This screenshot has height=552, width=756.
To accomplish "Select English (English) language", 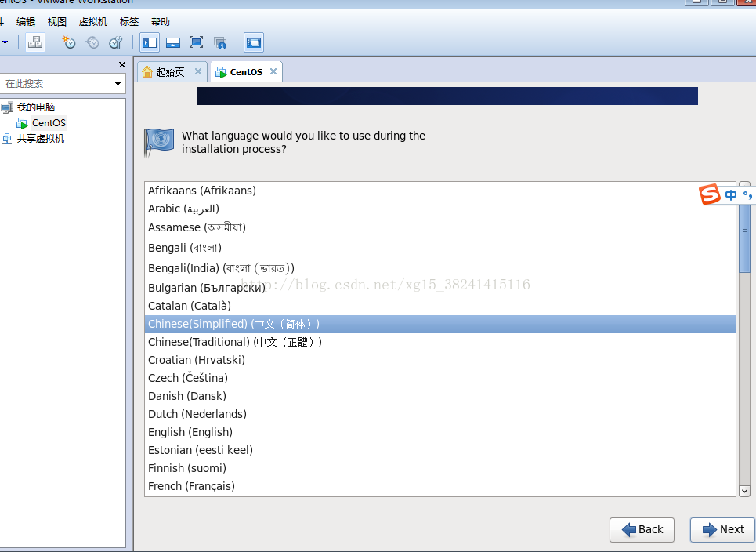I will (x=440, y=432).
